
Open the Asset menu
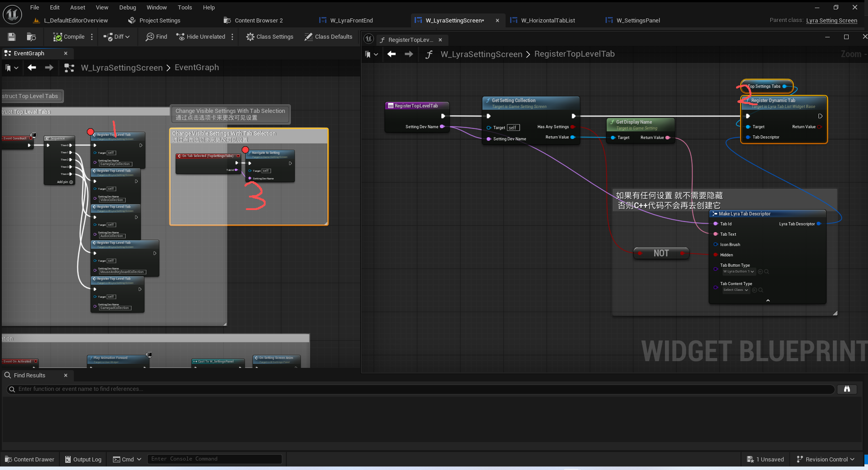(x=77, y=7)
